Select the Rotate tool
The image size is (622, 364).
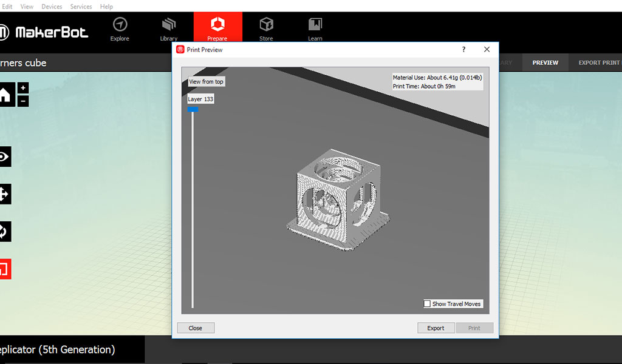coord(5,231)
